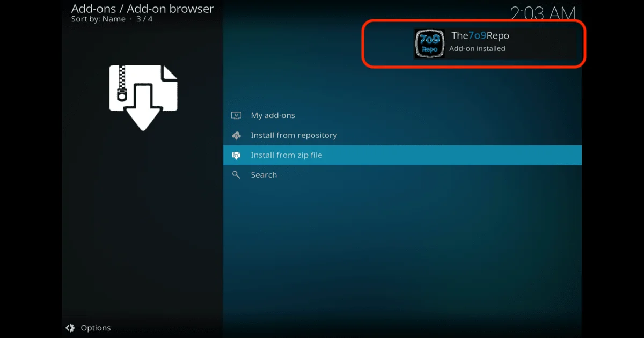The image size is (644, 338).
Task: Click the clock showing 2:03 AM
Action: [x=543, y=12]
